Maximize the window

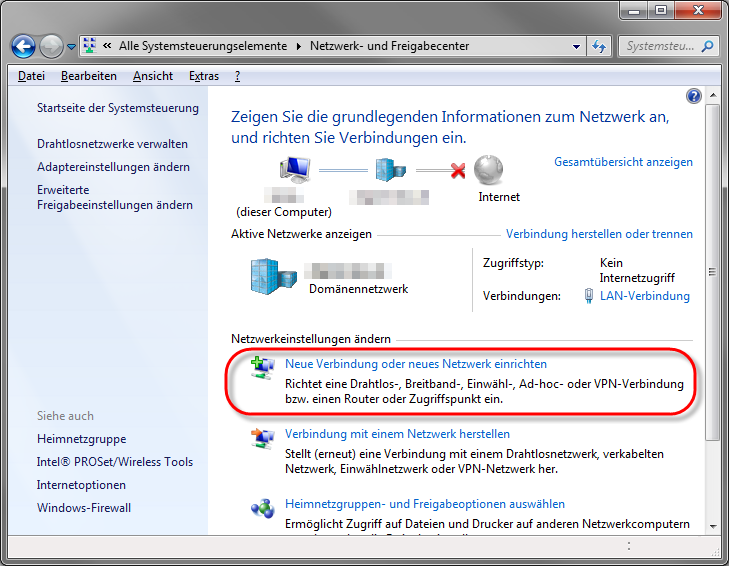click(661, 11)
